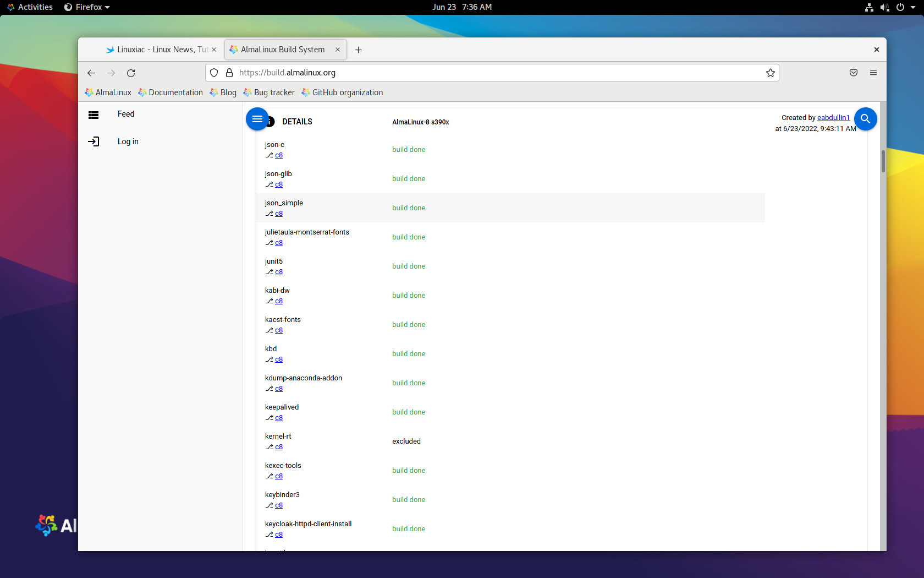Image resolution: width=924 pixels, height=578 pixels.
Task: Select the AlmaLinux Build System tab
Action: coord(285,50)
